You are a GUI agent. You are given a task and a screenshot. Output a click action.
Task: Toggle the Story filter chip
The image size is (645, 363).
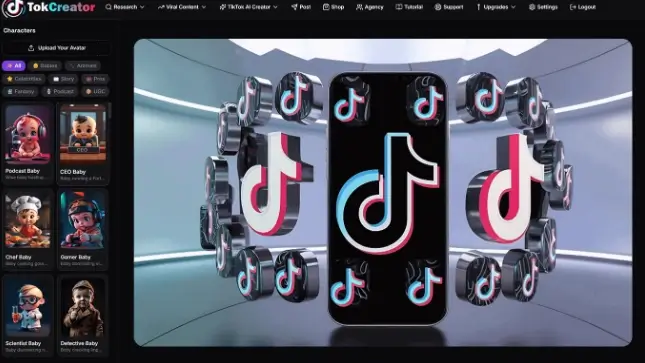(x=64, y=79)
